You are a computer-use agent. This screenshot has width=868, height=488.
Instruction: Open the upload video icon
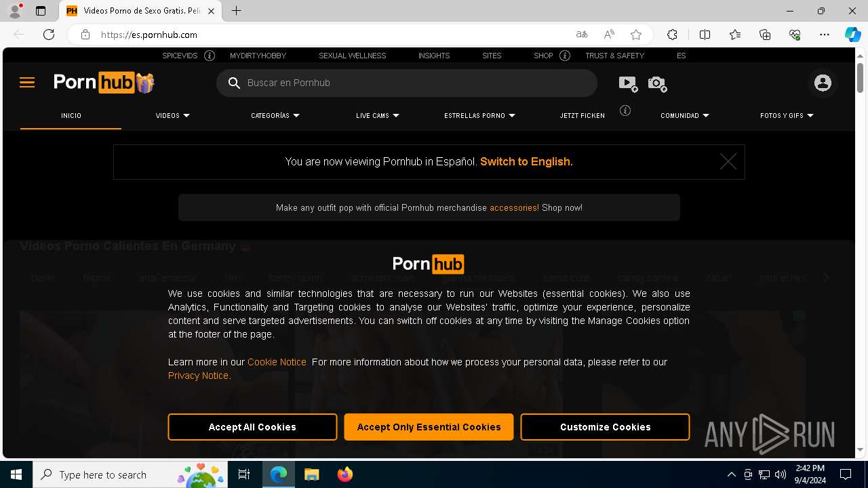pos(628,83)
